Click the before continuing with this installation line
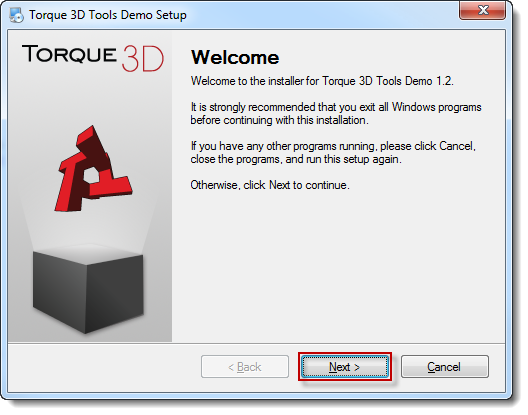Image resolution: width=528 pixels, height=415 pixels. coord(279,120)
